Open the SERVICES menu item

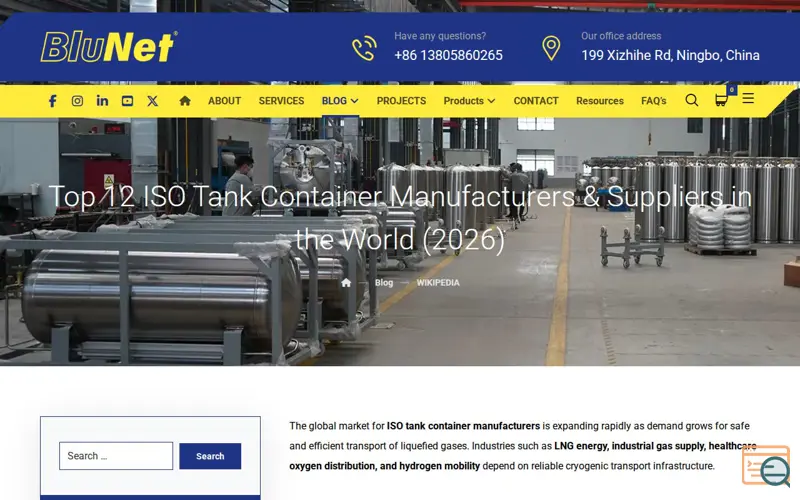(281, 101)
